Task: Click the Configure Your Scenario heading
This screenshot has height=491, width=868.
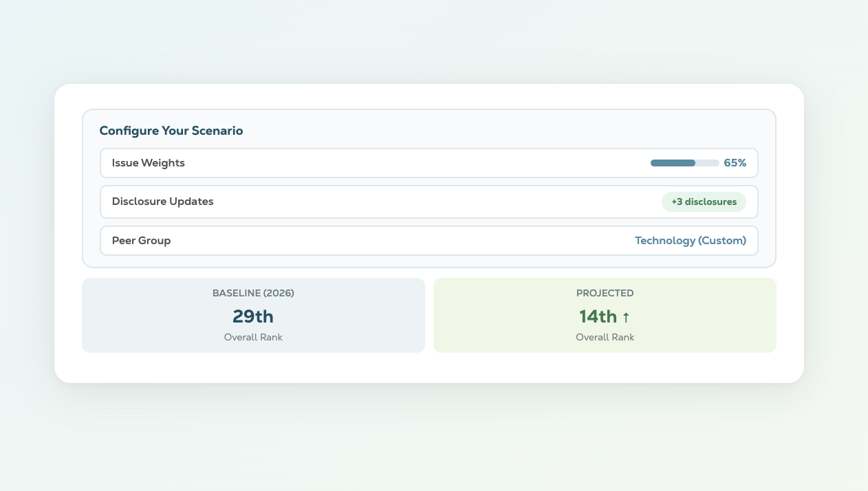Action: pos(171,131)
